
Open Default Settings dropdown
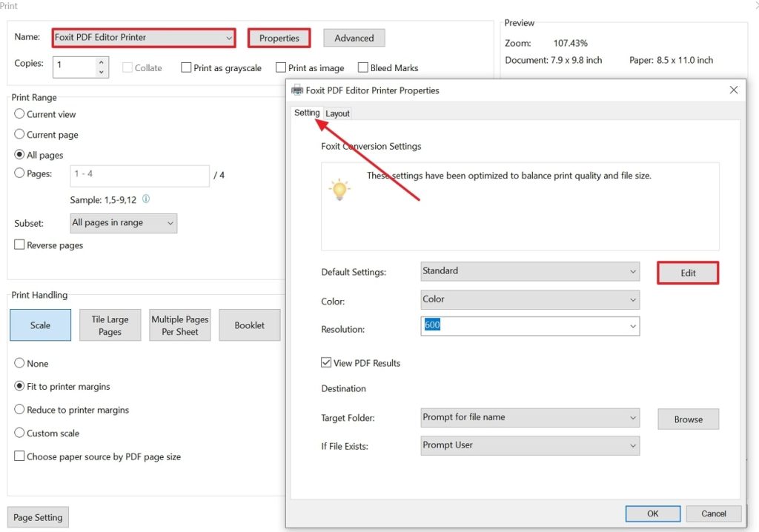(530, 271)
